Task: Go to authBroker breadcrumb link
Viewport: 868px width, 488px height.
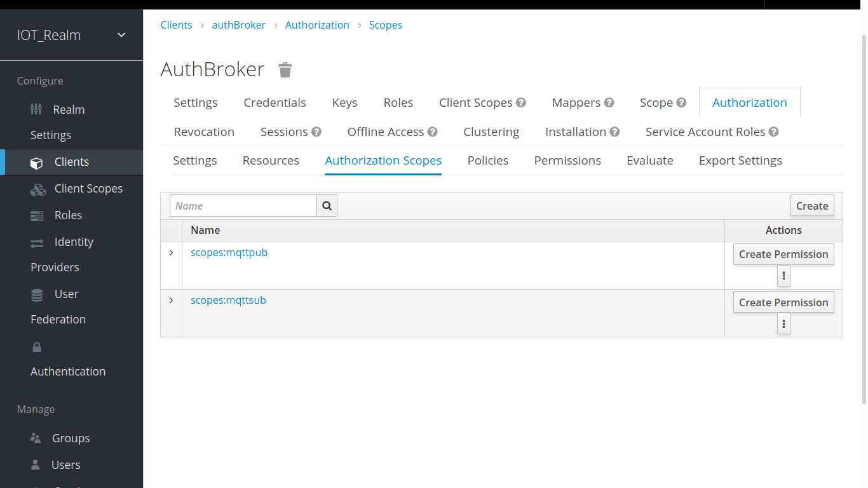Action: pos(238,25)
